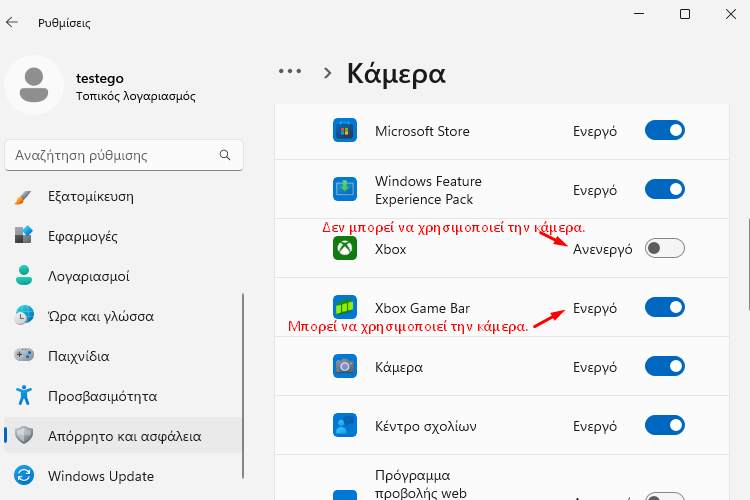Screen dimensions: 750x500
Task: Click the testego user avatar
Action: 34,85
